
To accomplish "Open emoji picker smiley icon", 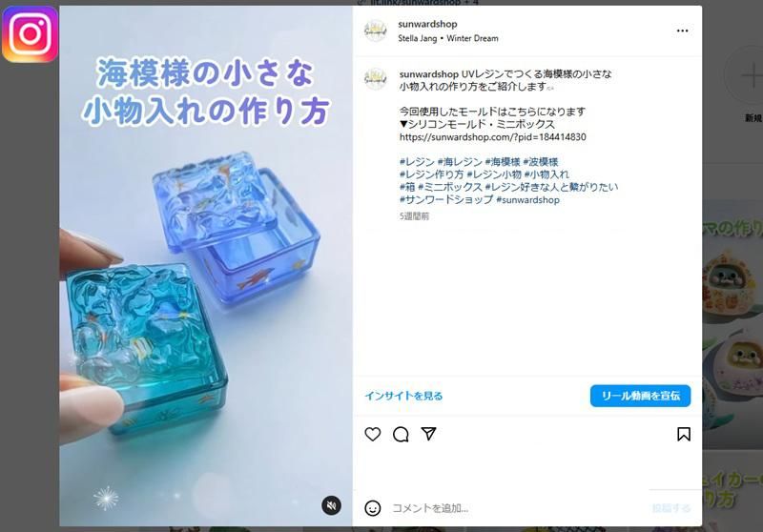I will click(373, 508).
